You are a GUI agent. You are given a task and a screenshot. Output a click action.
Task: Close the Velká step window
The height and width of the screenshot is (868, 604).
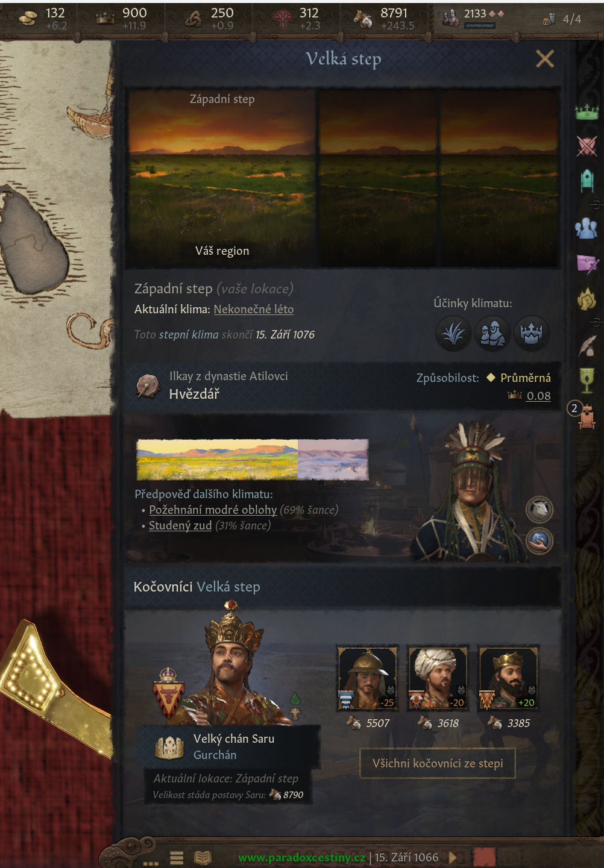(x=545, y=58)
